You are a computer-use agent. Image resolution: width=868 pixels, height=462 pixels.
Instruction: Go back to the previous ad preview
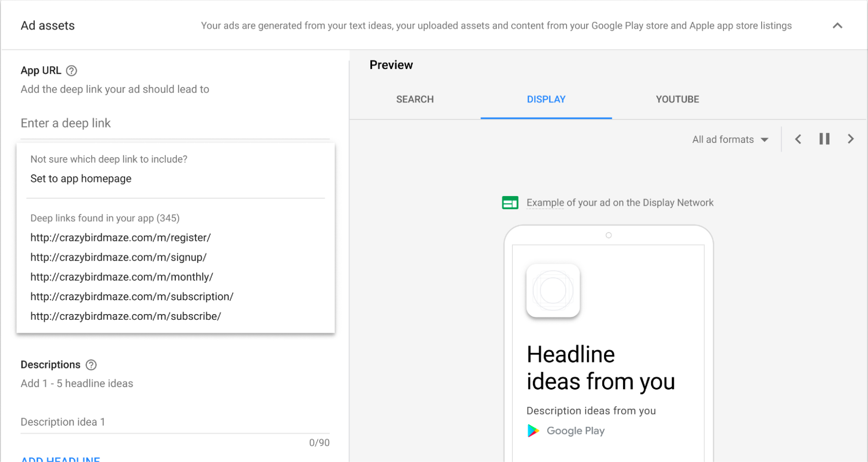pyautogui.click(x=798, y=139)
